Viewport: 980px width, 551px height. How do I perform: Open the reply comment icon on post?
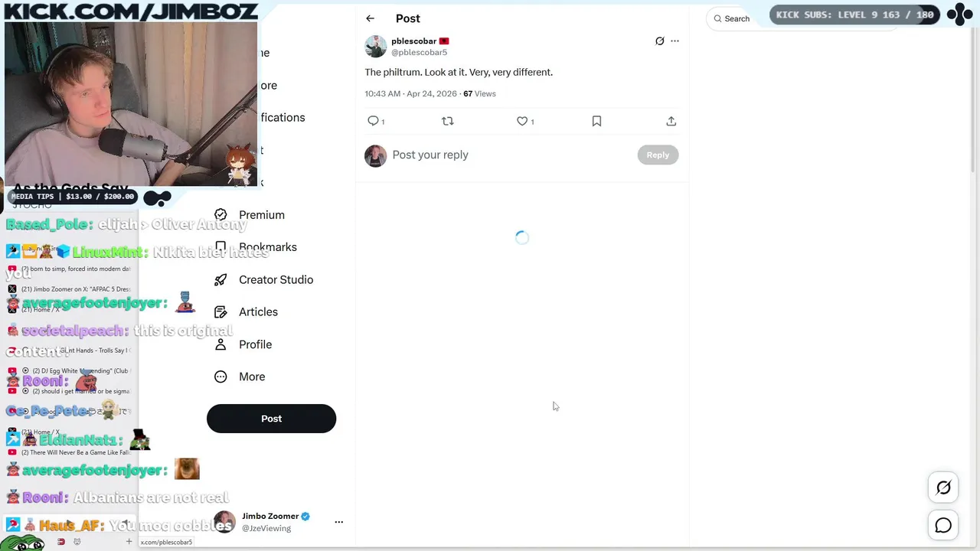[x=373, y=121]
